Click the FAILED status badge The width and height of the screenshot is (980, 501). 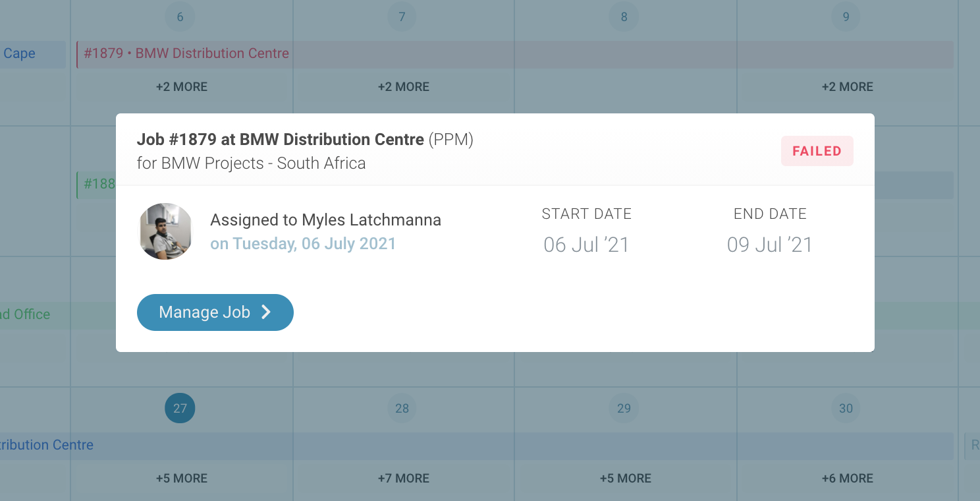[817, 151]
